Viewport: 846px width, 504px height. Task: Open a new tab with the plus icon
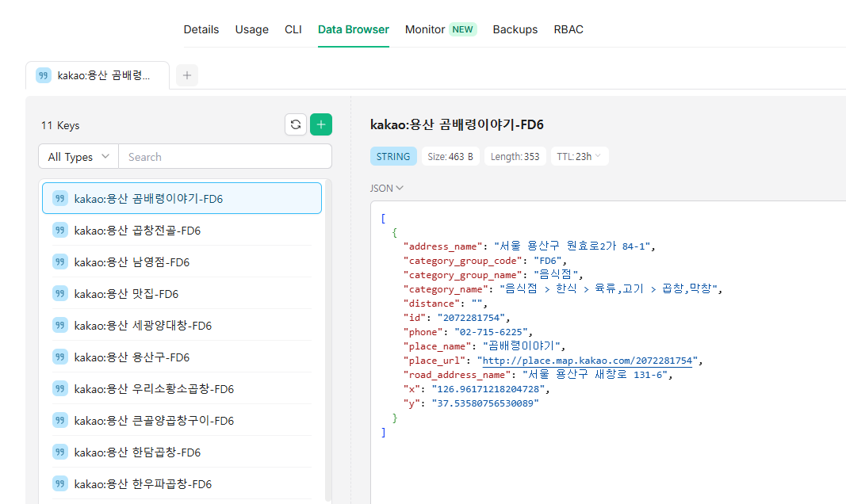coord(187,75)
